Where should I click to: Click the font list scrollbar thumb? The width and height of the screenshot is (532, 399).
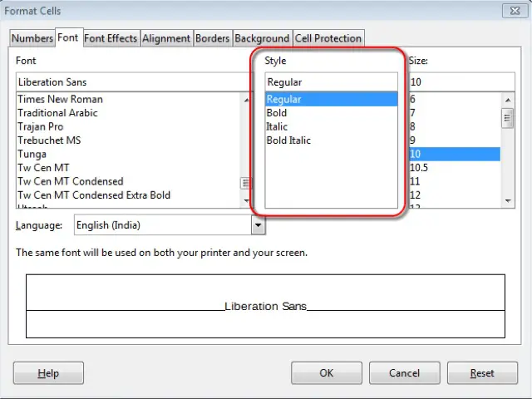click(x=246, y=184)
